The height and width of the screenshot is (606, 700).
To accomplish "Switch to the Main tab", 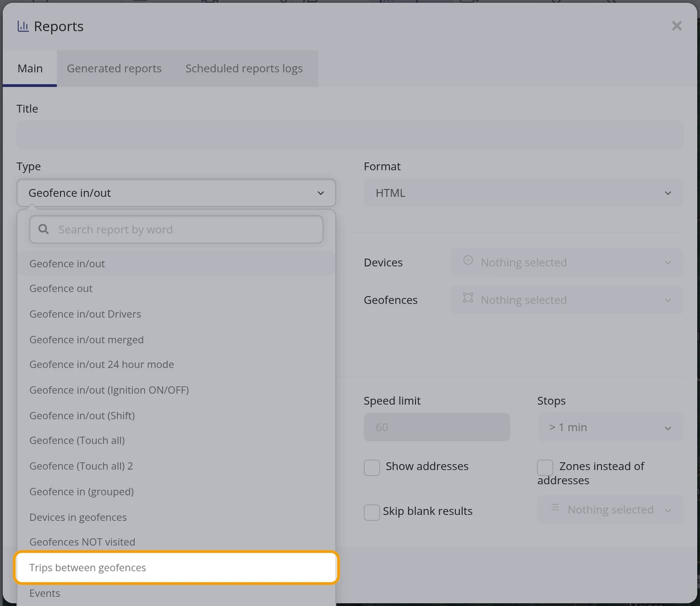I will click(30, 68).
